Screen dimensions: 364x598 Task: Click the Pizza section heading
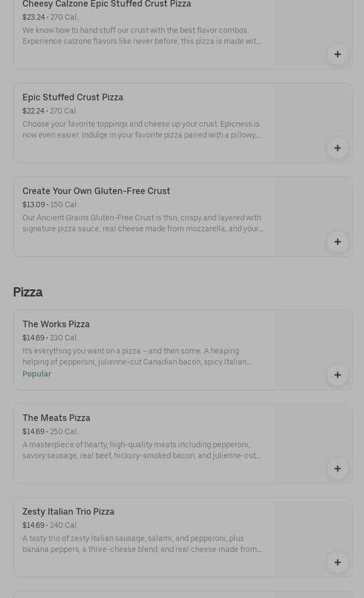click(x=28, y=292)
